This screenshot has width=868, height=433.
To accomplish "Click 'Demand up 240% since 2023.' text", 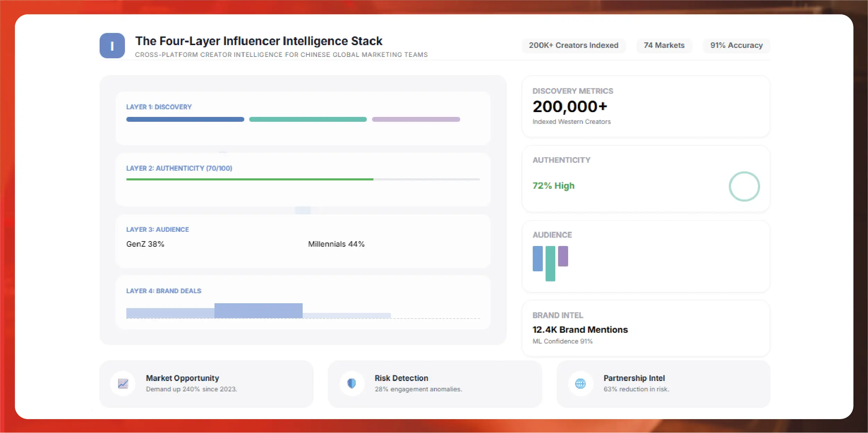I will [192, 389].
